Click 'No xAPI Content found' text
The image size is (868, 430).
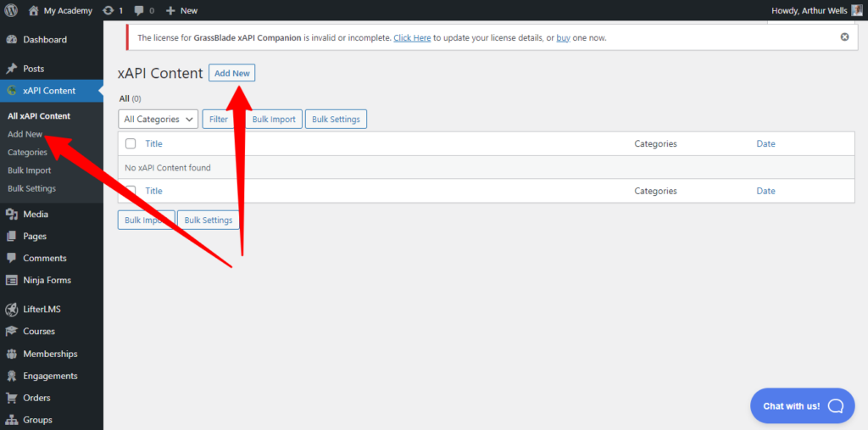(x=168, y=167)
